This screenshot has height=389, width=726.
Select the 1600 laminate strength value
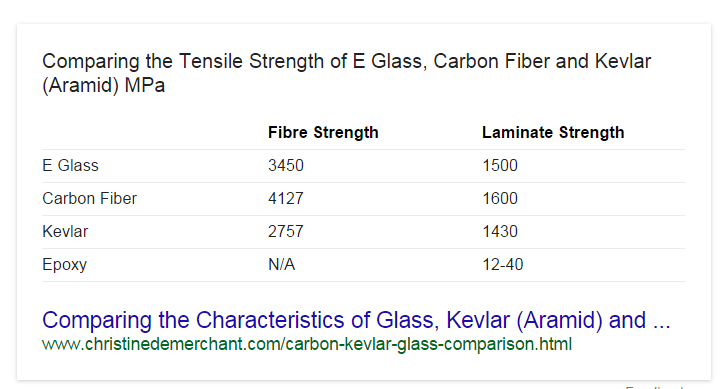pos(500,199)
